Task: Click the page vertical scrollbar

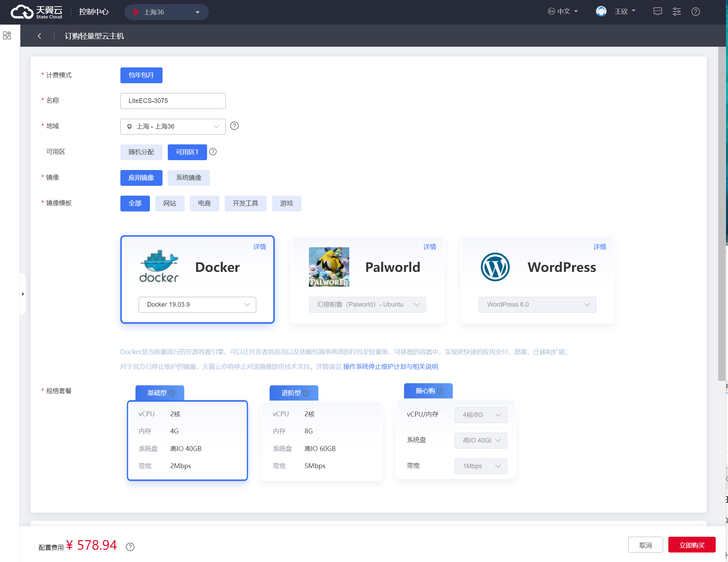Action: 722,214
